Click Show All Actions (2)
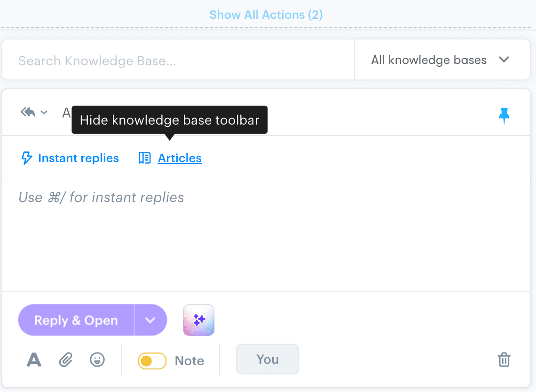 tap(266, 15)
